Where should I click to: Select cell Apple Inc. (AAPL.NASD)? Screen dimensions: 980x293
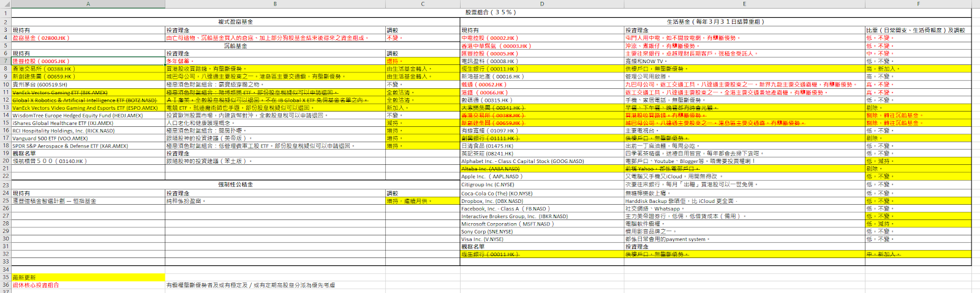coord(542,177)
